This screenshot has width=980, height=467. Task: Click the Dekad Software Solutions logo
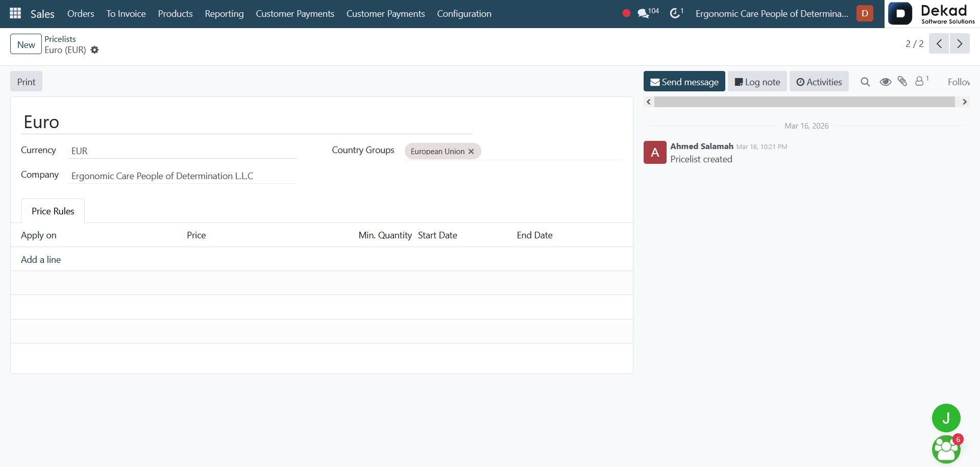click(932, 14)
